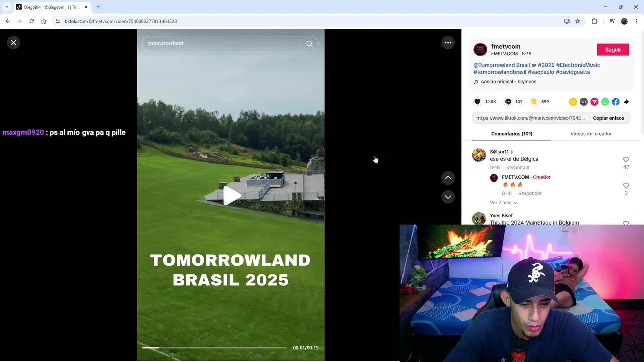644x362 pixels.
Task: Open Chrome three-dot menu
Action: 637,21
